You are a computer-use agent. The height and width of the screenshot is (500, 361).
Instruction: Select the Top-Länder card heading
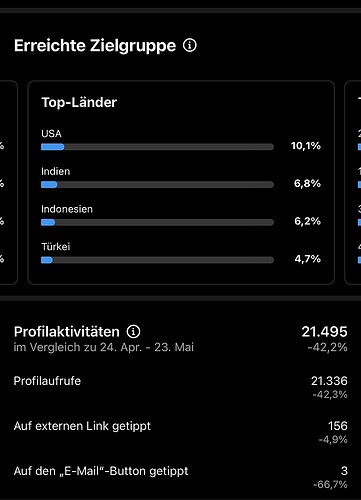[x=79, y=102]
